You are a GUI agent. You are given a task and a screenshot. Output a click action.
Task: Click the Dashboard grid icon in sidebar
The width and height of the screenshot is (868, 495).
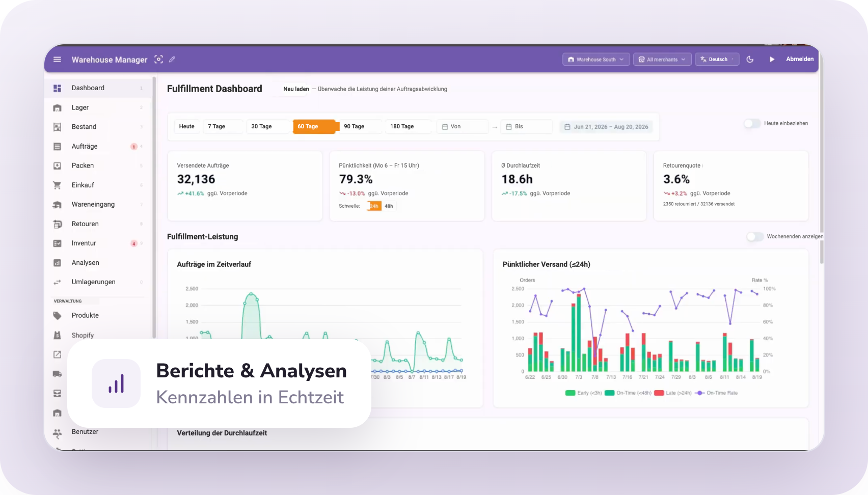(58, 88)
